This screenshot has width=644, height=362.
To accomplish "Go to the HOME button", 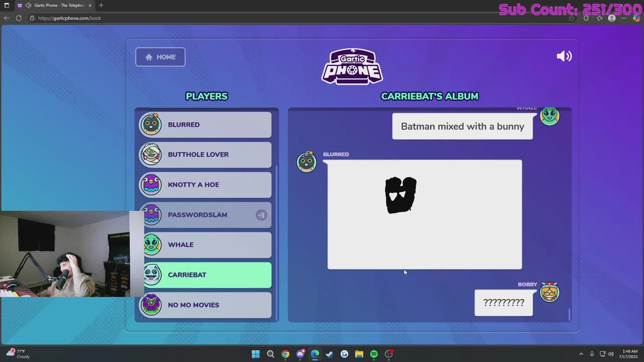I will point(160,57).
